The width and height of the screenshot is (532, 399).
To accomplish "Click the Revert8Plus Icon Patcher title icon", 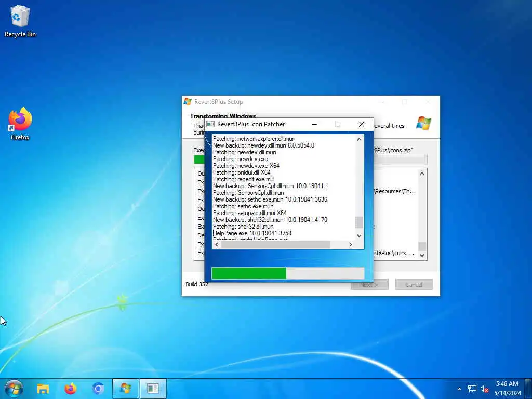I will (x=210, y=124).
